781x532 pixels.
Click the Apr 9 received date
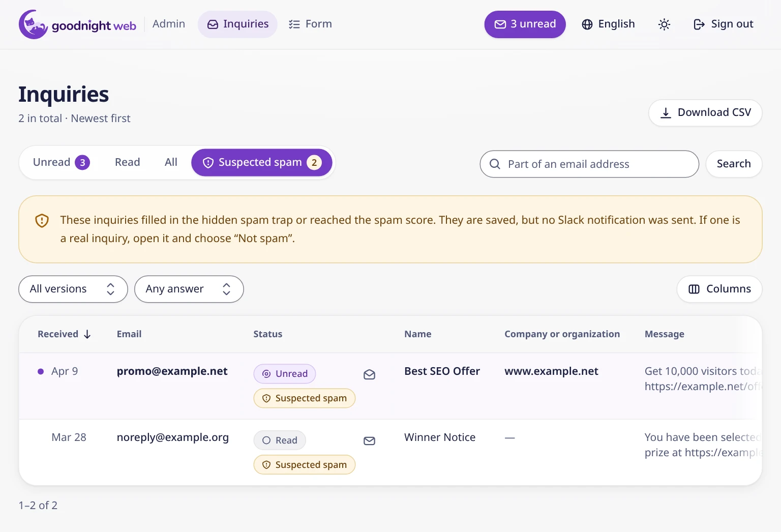click(x=65, y=371)
